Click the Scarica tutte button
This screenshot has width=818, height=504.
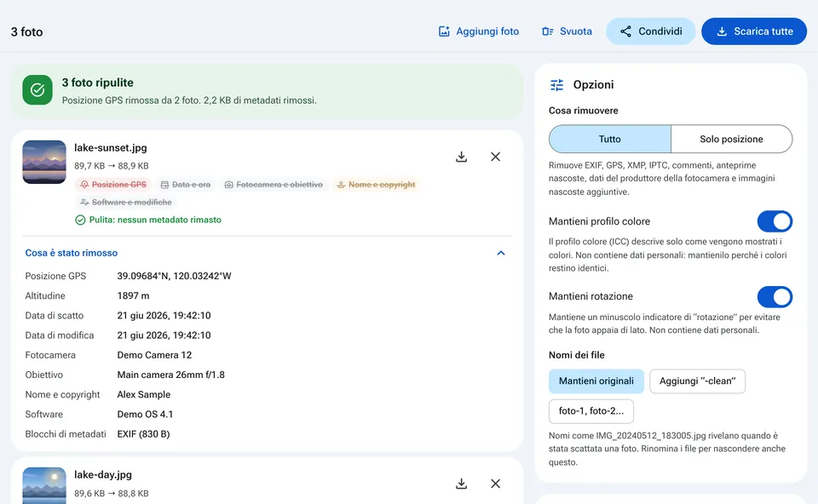tap(754, 31)
